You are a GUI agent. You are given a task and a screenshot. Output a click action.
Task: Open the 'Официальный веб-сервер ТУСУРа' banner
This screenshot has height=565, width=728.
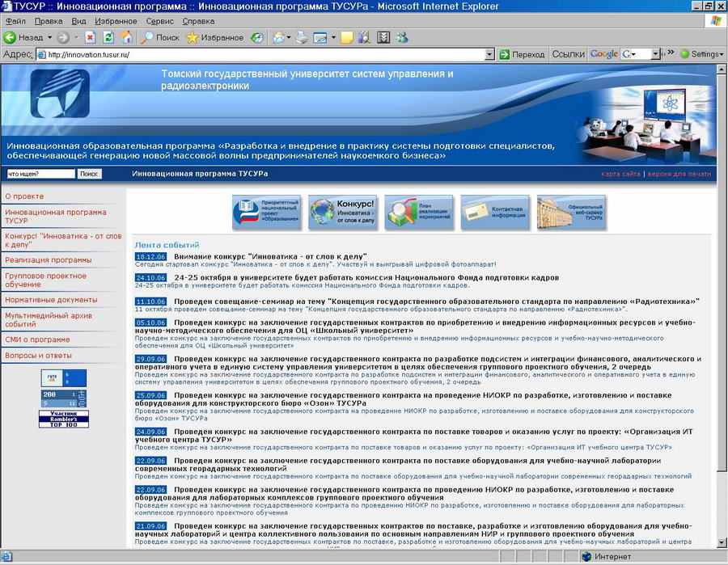572,213
